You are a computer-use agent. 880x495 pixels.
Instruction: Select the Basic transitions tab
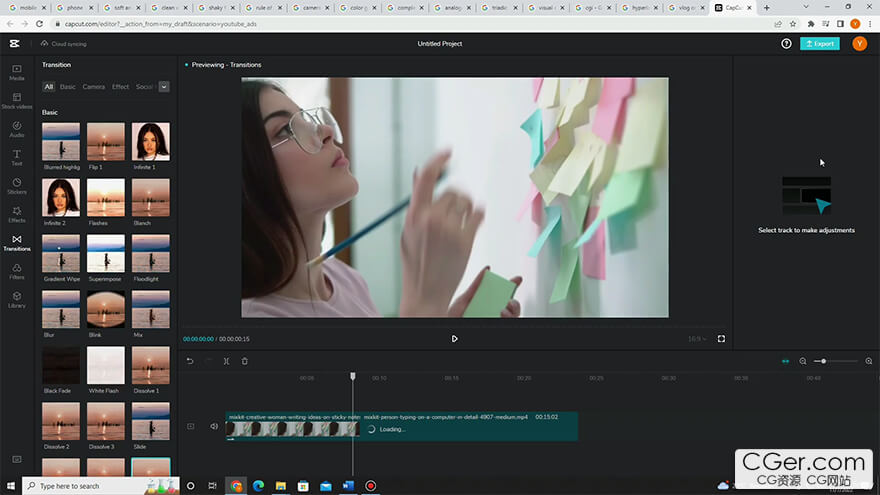[x=67, y=87]
